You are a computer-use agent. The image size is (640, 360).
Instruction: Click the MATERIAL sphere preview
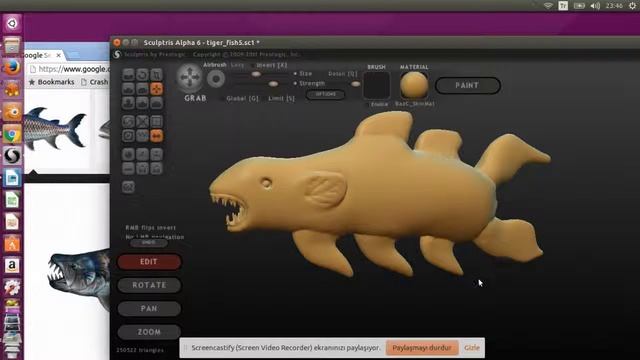click(414, 85)
